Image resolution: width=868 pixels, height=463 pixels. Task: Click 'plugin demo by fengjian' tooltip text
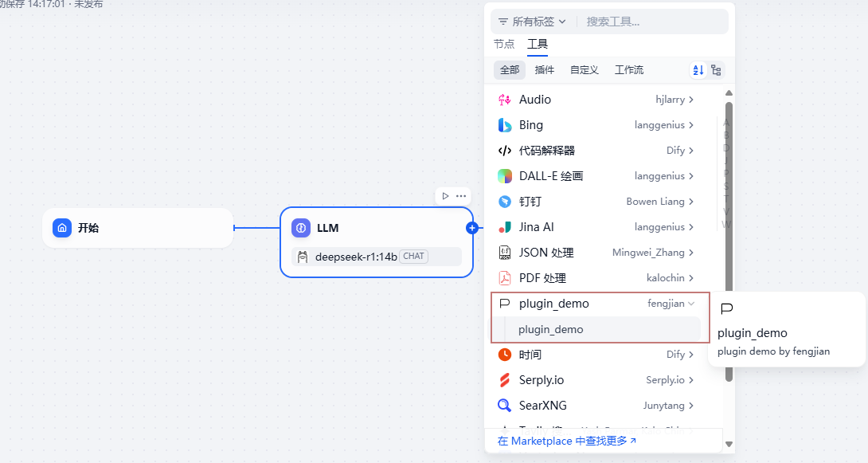773,351
